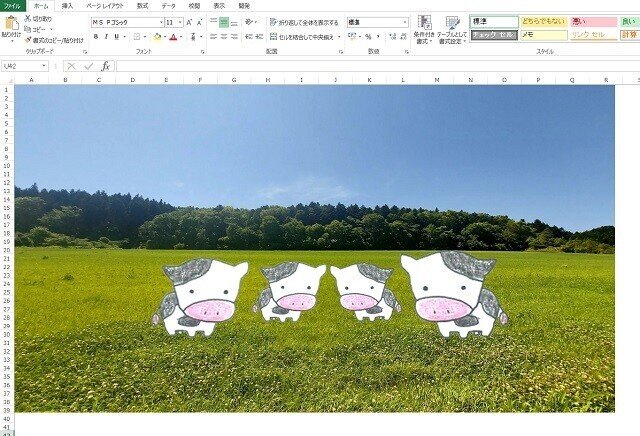Click the Paste (貼り付け) clipboard icon

pos(11,23)
